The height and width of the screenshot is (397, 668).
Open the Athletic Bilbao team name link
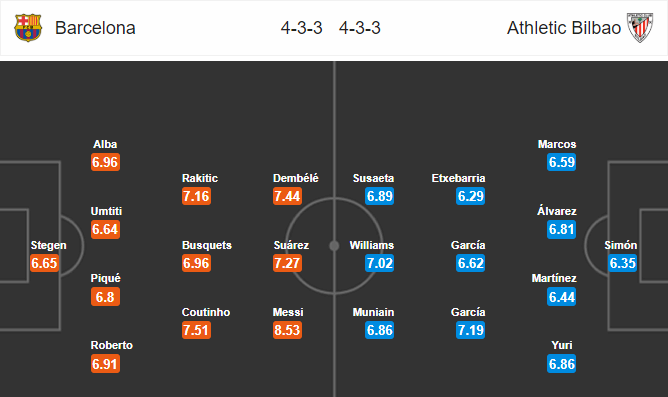(564, 28)
